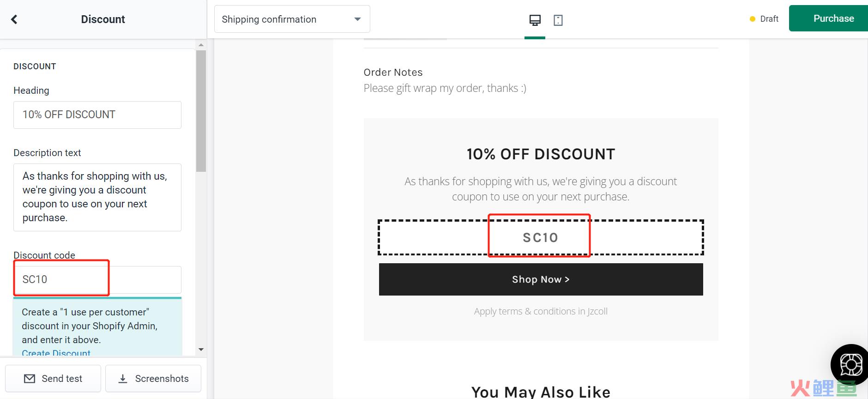
Task: Open the help lifebuoy chat icon
Action: 851,365
